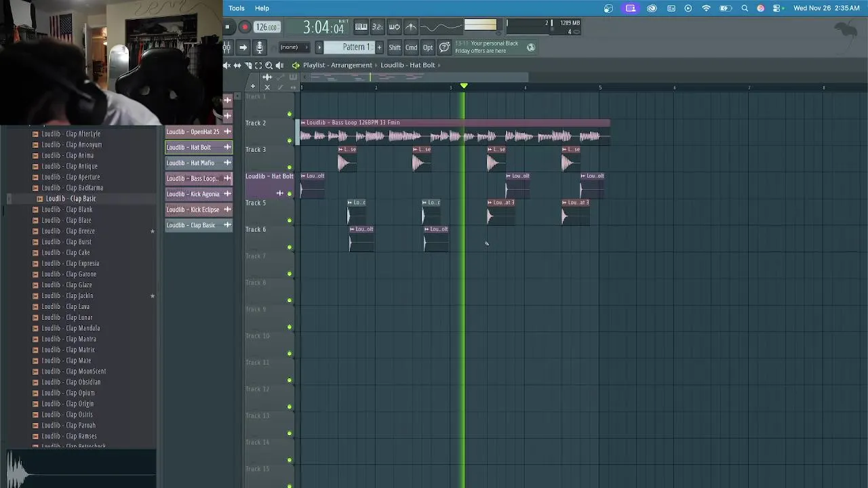Click the speaker playback playlist tool
868x488 pixels.
[x=279, y=65]
